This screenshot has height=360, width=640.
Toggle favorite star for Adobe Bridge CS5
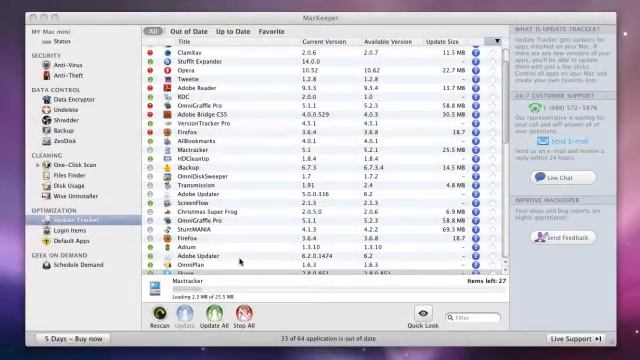point(493,115)
